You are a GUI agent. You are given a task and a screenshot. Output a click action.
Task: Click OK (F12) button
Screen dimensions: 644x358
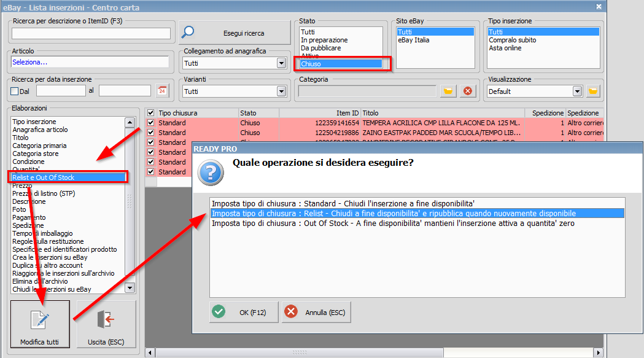click(x=244, y=313)
